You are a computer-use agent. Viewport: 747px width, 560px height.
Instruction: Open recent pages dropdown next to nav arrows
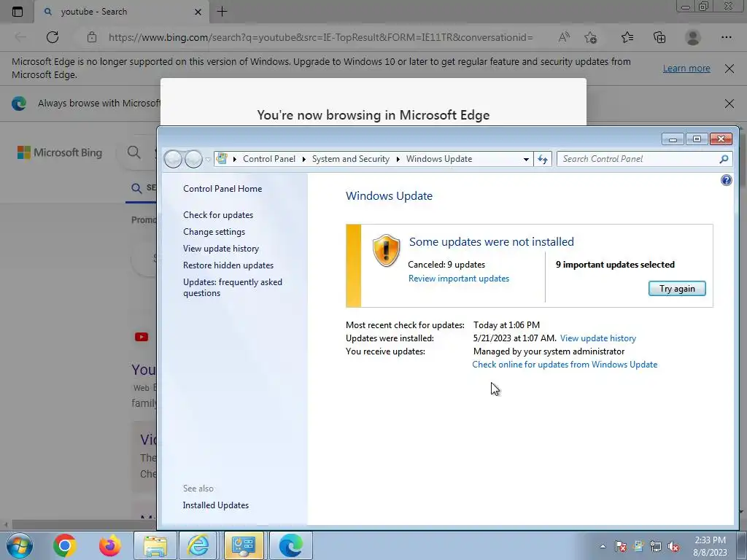click(208, 159)
